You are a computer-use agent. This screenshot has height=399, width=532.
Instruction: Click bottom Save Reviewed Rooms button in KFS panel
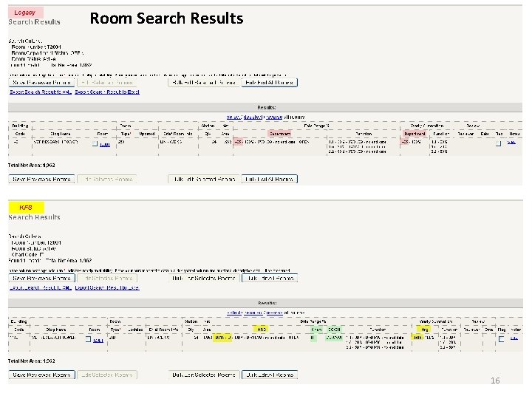tap(41, 375)
